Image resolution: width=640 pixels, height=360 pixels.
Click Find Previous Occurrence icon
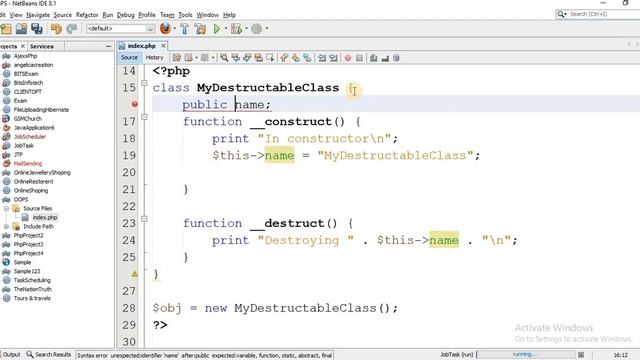coord(236,58)
